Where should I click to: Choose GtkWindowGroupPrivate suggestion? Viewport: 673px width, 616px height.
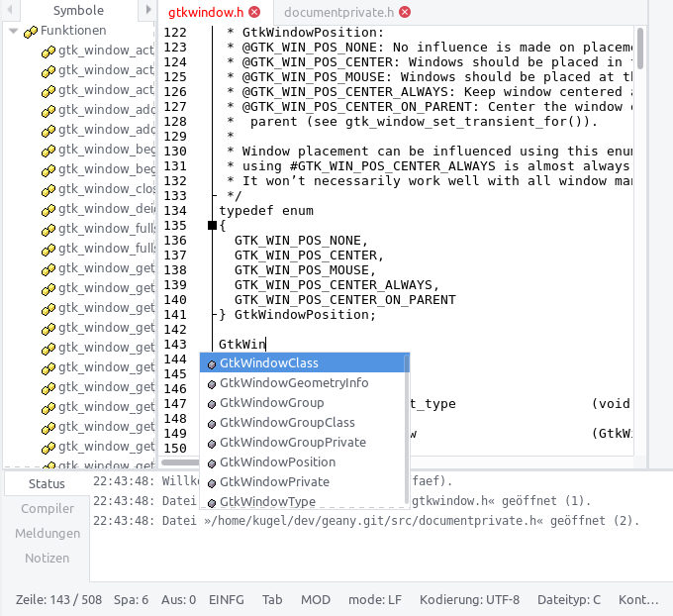[x=302, y=442]
